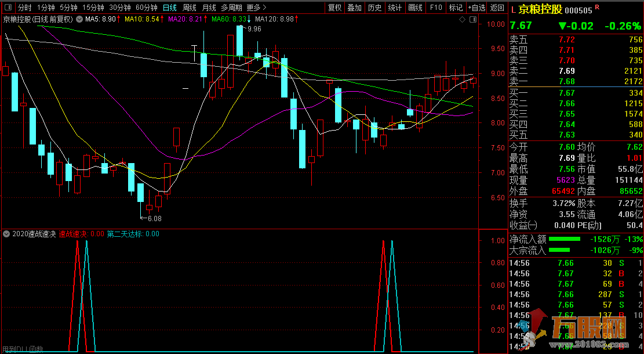Toggle the panel icon beside the diamond
The width and height of the screenshot is (644, 354).
(x=473, y=19)
